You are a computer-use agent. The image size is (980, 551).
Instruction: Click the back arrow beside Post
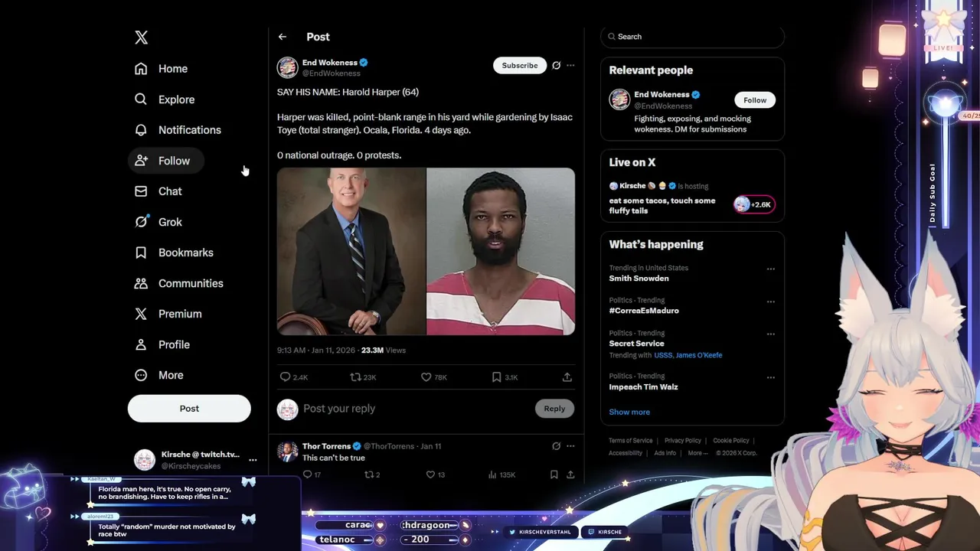283,37
